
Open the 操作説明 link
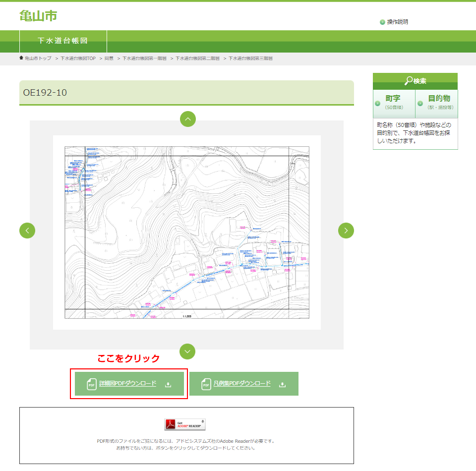(398, 22)
